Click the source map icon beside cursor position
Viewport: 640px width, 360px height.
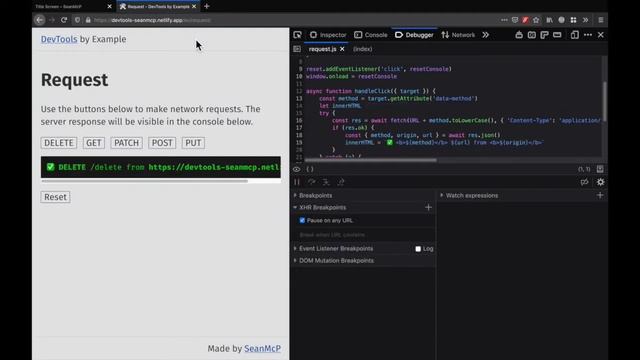[600, 169]
